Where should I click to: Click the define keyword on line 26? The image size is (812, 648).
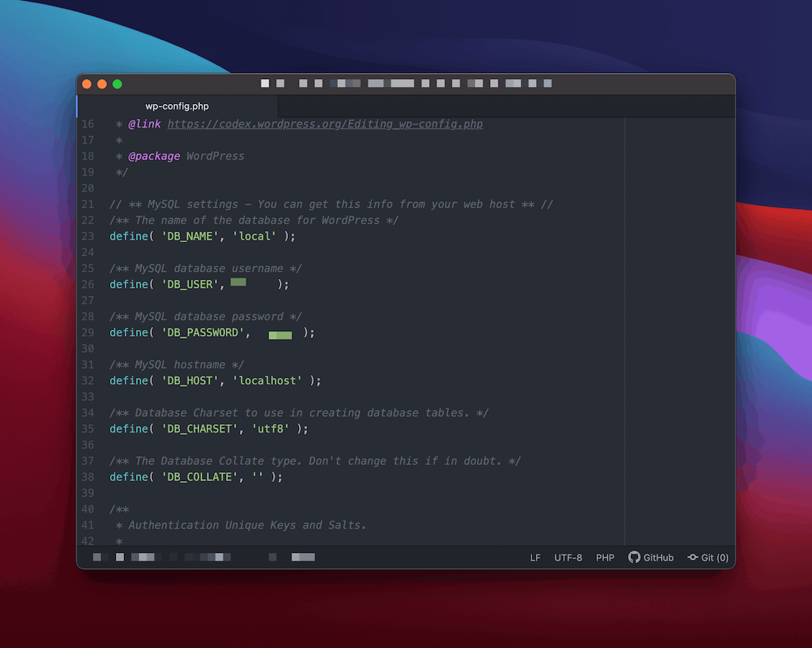[128, 285]
